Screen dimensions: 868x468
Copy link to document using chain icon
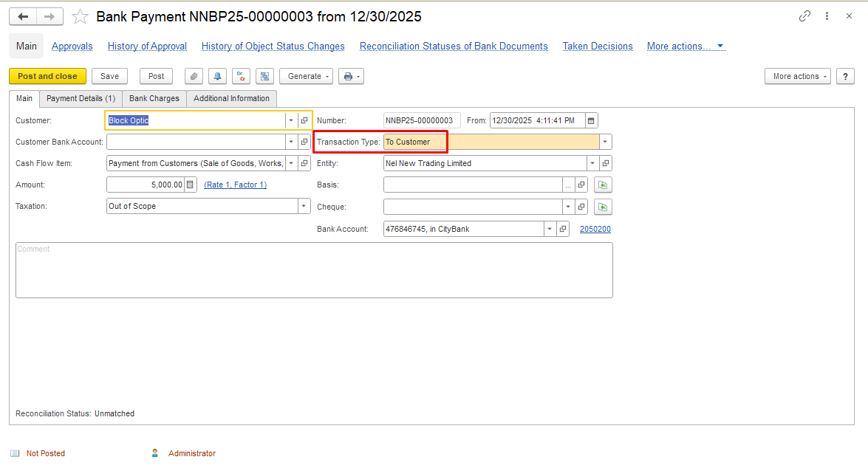click(x=804, y=16)
